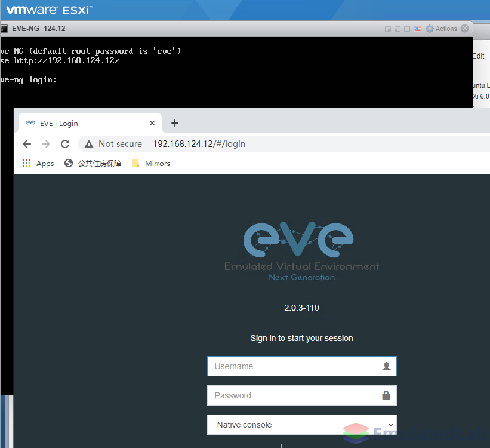Click the console icon next to EVE-NG_124.12 title

(4, 29)
